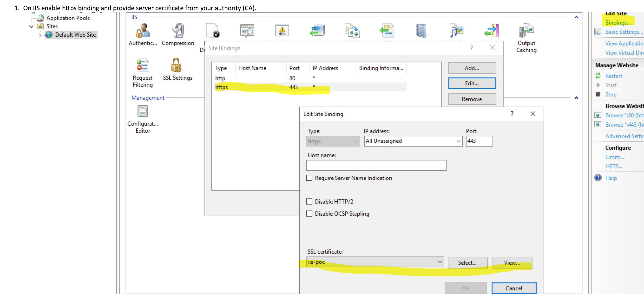The image size is (644, 294).
Task: Open the Request Filtering icon
Action: [x=142, y=65]
